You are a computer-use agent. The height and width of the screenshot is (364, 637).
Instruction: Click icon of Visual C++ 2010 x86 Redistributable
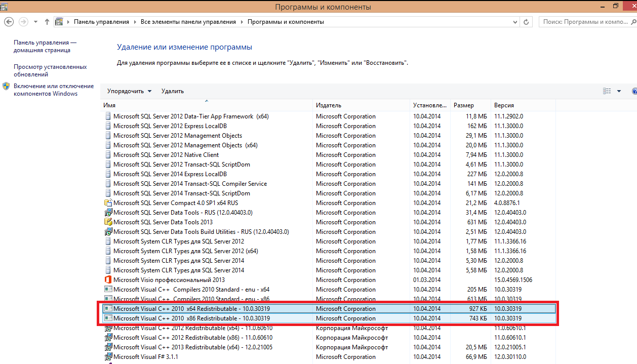[108, 318]
